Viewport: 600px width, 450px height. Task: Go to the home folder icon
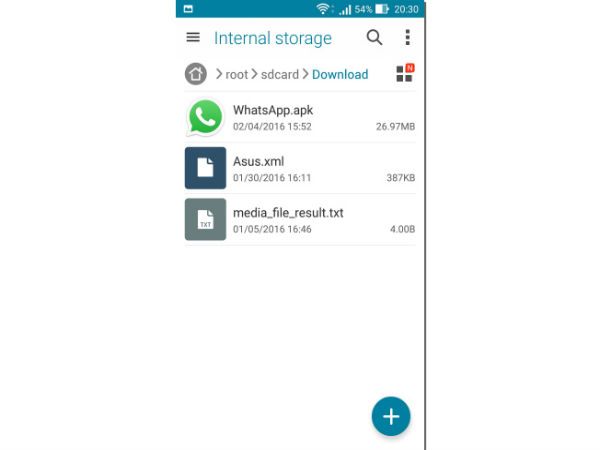click(196, 74)
